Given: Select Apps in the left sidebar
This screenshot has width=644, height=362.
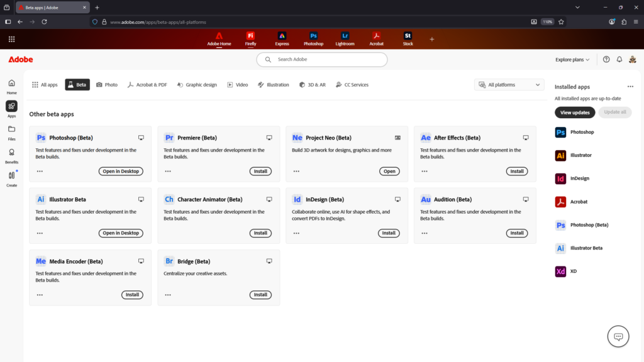Looking at the screenshot, I should (x=11, y=107).
